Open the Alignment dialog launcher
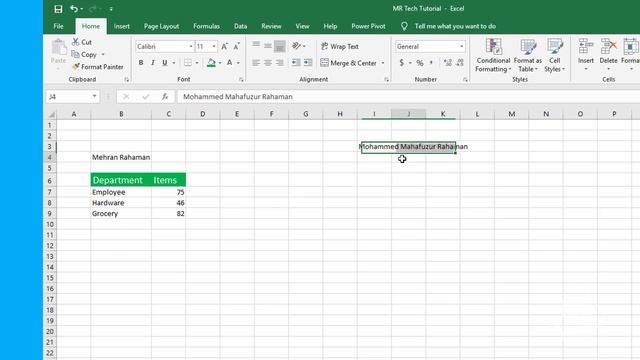The width and height of the screenshot is (640, 360). pyautogui.click(x=386, y=80)
